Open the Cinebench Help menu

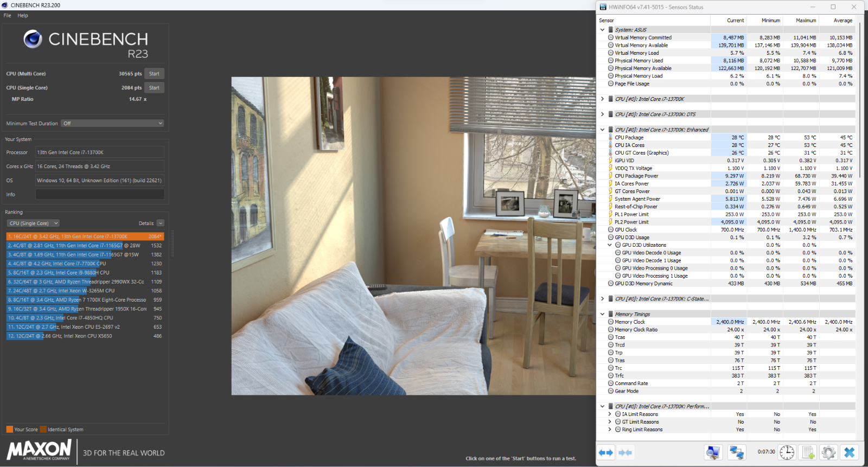click(x=23, y=15)
